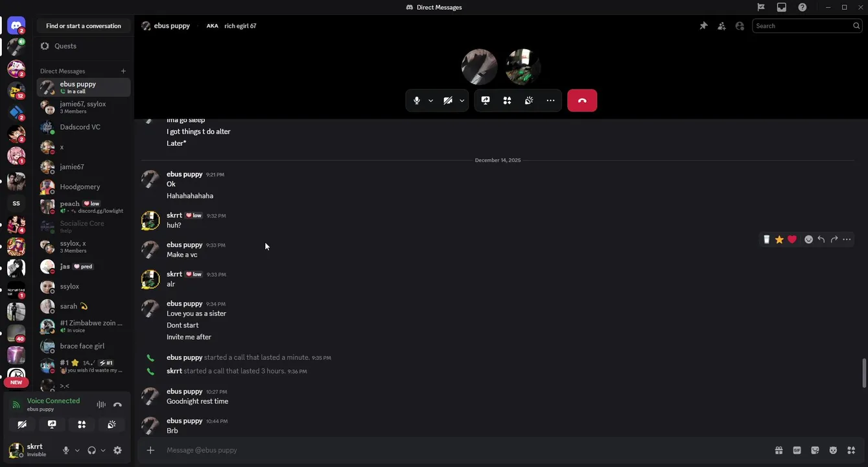Click the chat vertical scrollbar thumb
The height and width of the screenshot is (467, 868).
pos(863,373)
